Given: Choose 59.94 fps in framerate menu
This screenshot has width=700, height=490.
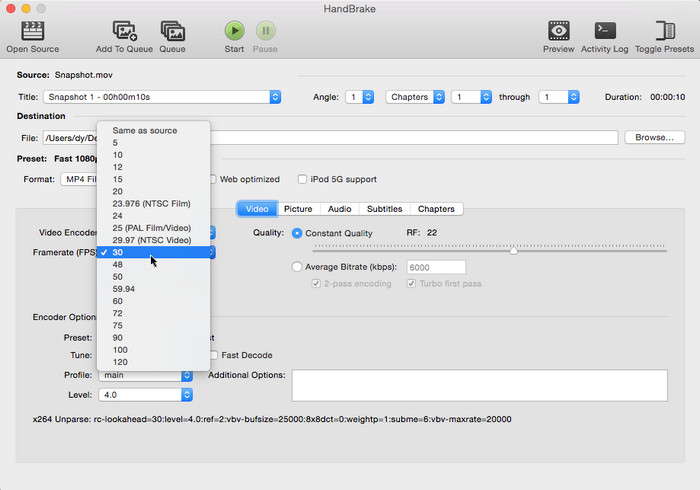Looking at the screenshot, I should (x=153, y=289).
